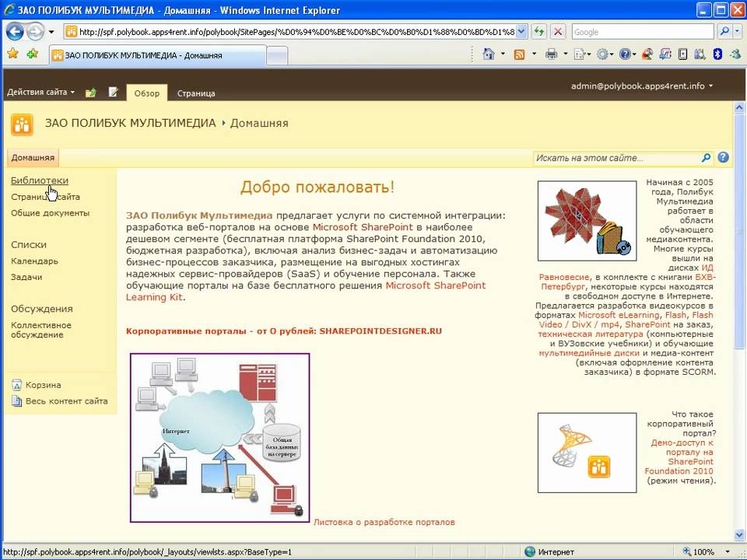Open Страницы сайта library link
This screenshot has height=560, width=747.
pyautogui.click(x=45, y=197)
